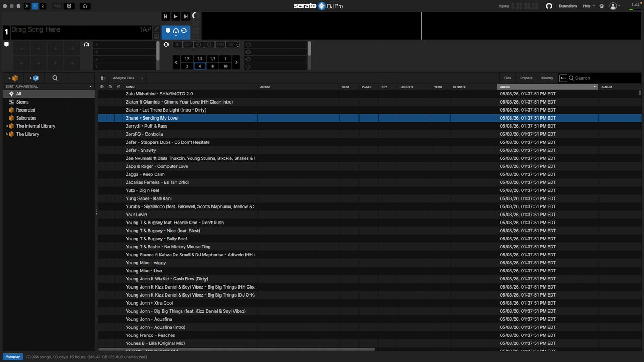Switch to two-deck view 2
644x362 pixels.
(43, 6)
